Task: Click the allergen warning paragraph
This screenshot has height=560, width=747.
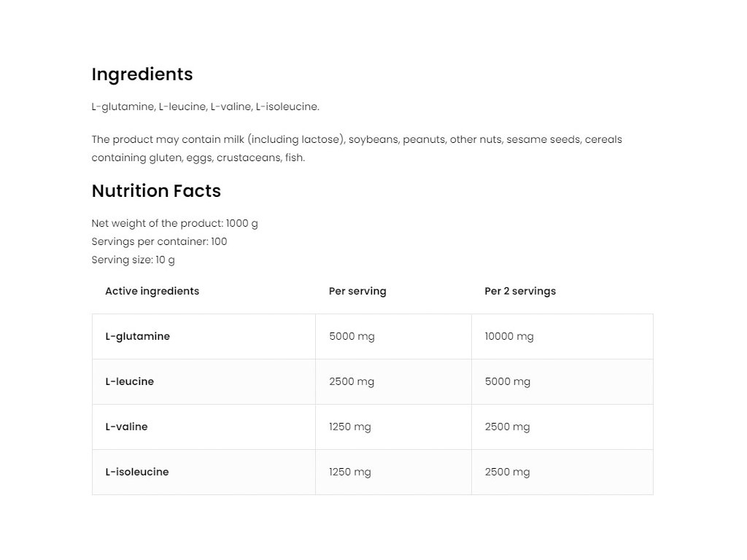Action: (356, 148)
